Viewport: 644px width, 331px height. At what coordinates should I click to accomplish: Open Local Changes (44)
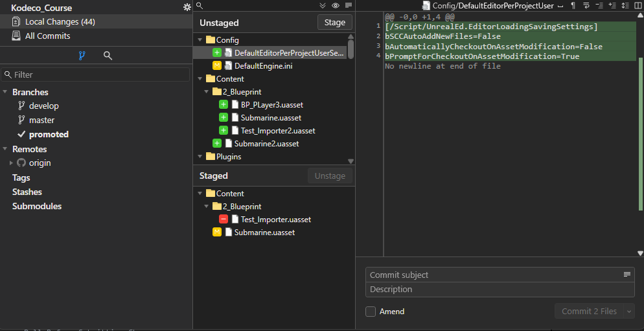point(96,22)
